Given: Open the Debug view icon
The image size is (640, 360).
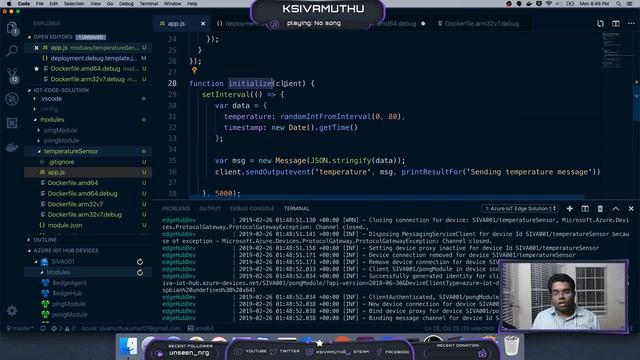Looking at the screenshot, I should (x=12, y=99).
